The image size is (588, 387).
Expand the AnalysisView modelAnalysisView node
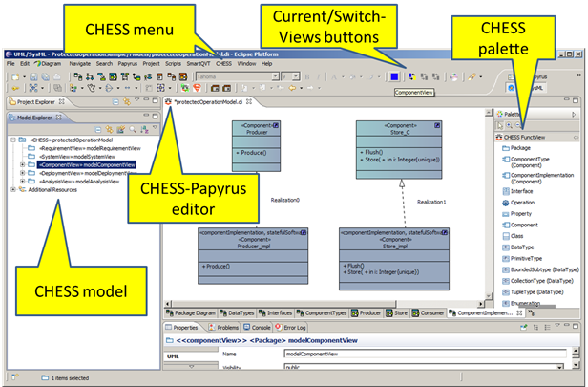22,182
